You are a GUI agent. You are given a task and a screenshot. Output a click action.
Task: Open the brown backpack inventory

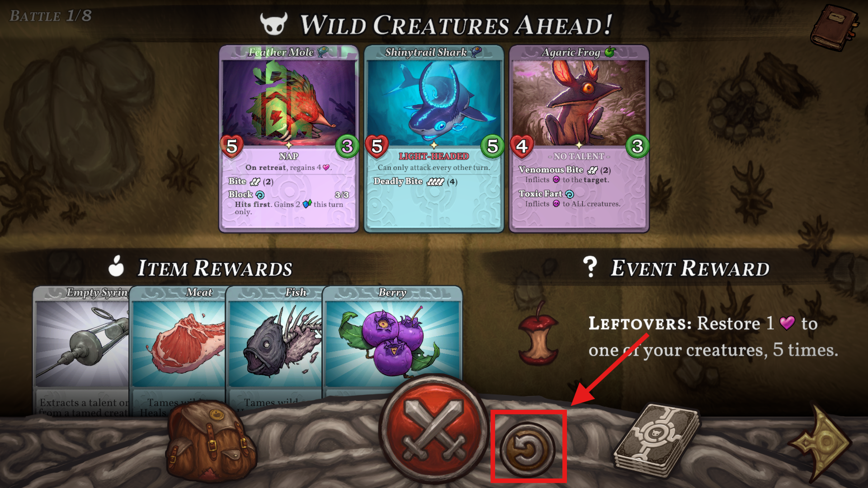pos(210,441)
